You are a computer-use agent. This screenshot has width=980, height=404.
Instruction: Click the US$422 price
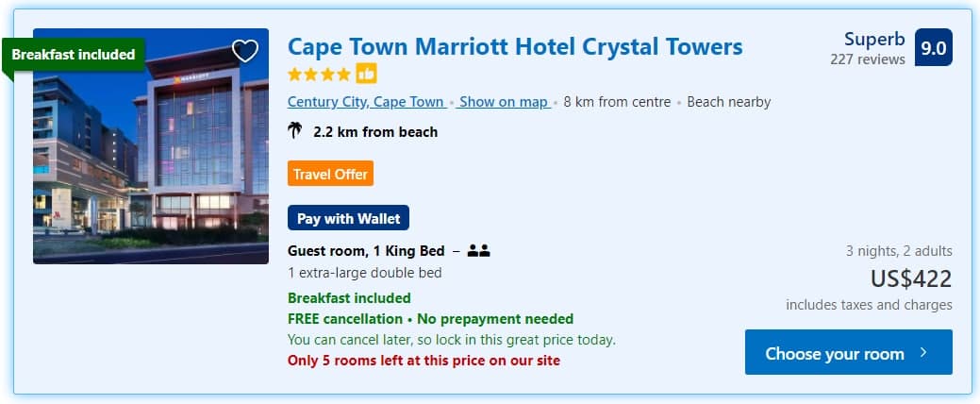point(910,278)
